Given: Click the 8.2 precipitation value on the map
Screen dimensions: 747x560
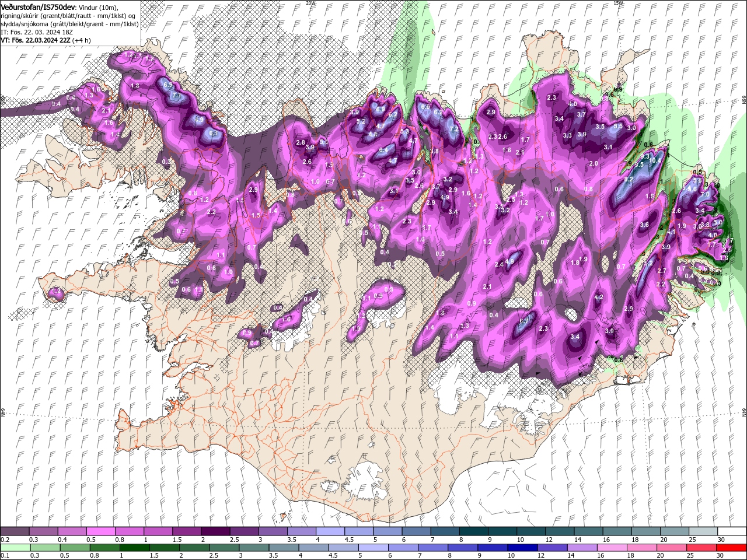Looking at the screenshot, I should click(x=629, y=180).
